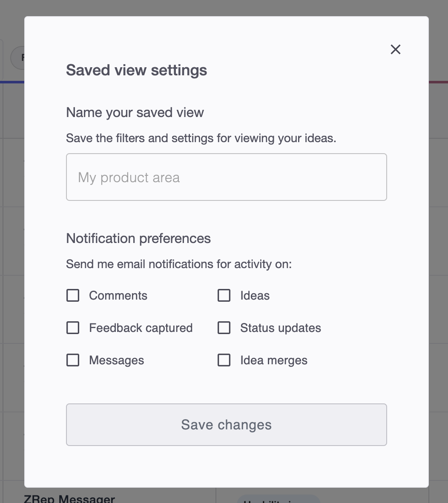Screen dimensions: 448x503
Task: Open the ZRep Messager idea row
Action: pos(69,498)
